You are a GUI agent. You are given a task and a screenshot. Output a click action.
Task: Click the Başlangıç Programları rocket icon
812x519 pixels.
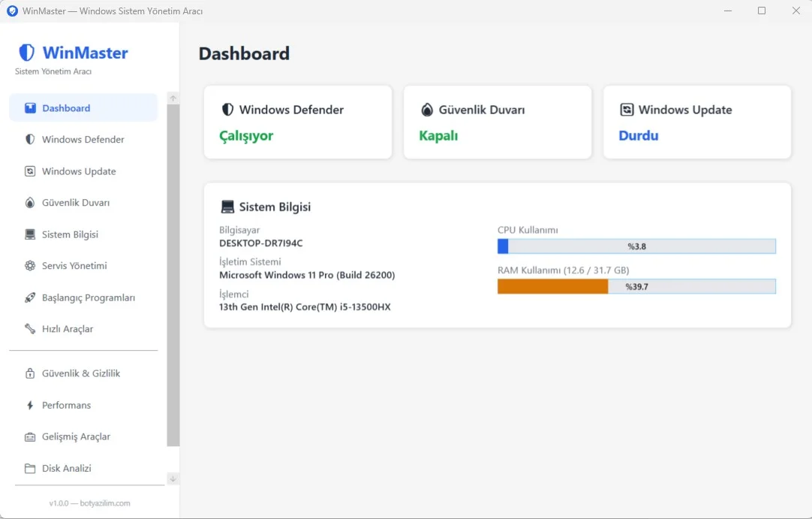pos(30,297)
